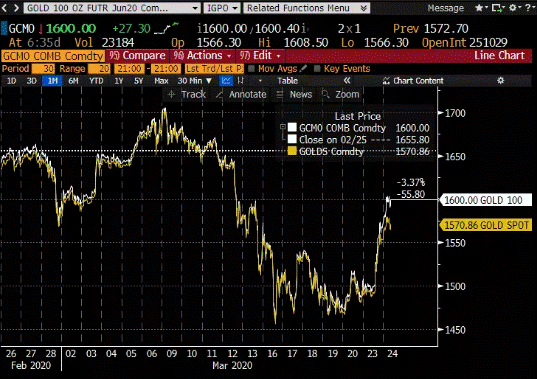Click the 1600.00 GOLD 100 price label

(x=487, y=200)
